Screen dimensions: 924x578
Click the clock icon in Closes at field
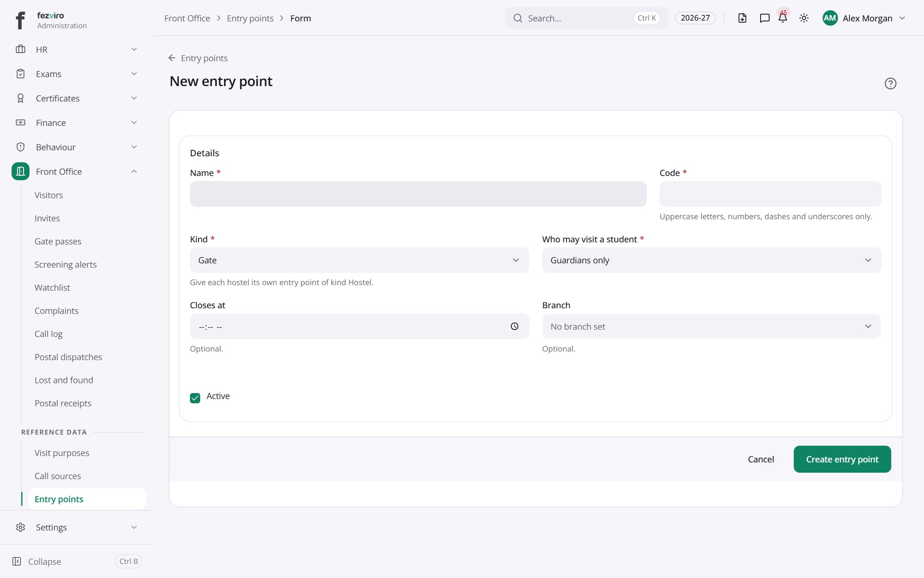[515, 326]
